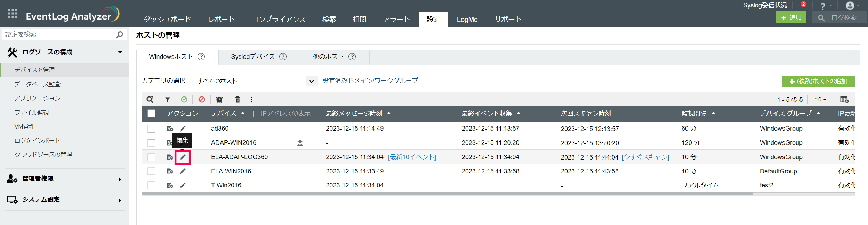Screen dimensions: 868x225
Task: Check the box for ad360
Action: point(152,129)
